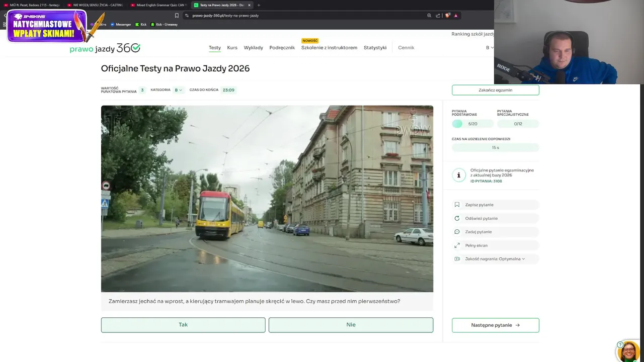The height and width of the screenshot is (362, 644).
Task: Expand the Kategoria B dropdown
Action: pyautogui.click(x=178, y=90)
